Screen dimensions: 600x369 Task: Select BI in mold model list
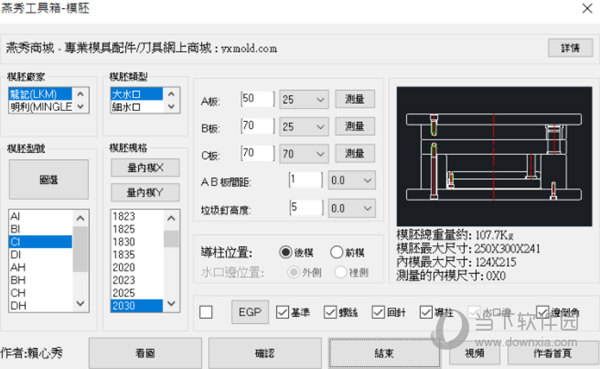[x=40, y=229]
